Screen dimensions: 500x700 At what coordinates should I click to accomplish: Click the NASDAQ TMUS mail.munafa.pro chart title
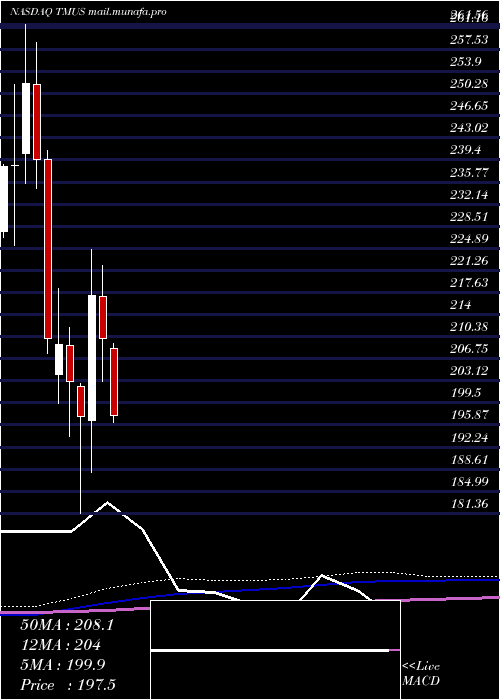coord(88,12)
